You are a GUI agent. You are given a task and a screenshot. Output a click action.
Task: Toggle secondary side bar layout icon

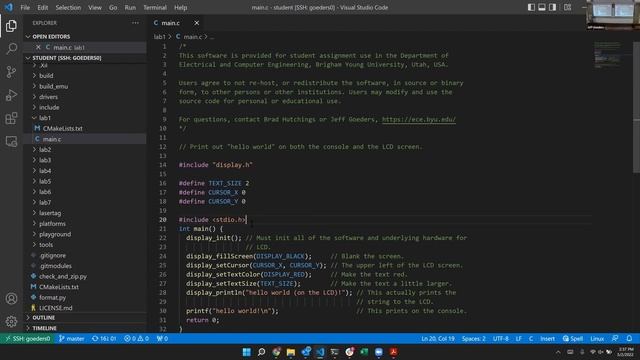click(552, 7)
